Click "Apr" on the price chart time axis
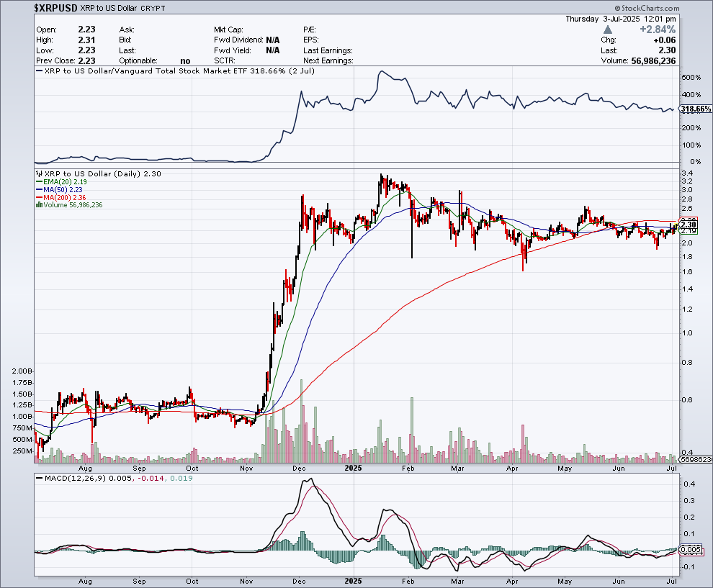This screenshot has height=588, width=713. point(513,468)
